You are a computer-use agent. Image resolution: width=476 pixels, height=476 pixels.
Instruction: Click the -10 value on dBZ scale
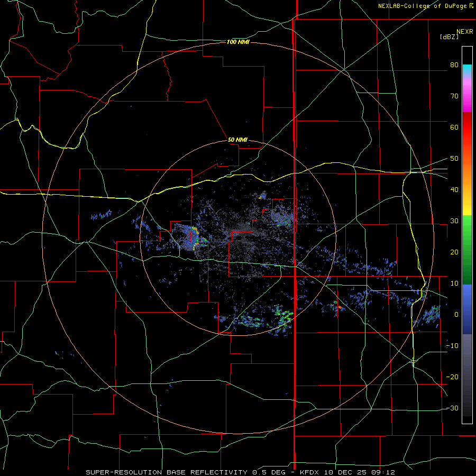(452, 346)
